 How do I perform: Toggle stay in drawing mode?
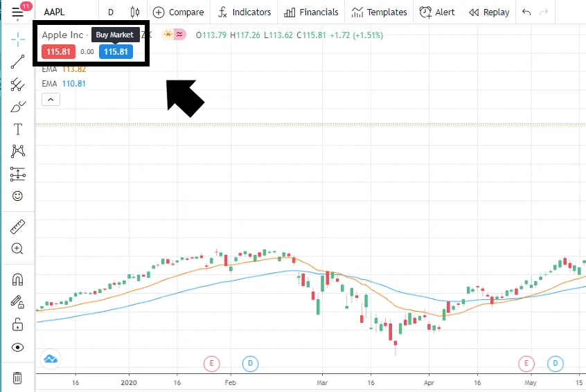[17, 301]
